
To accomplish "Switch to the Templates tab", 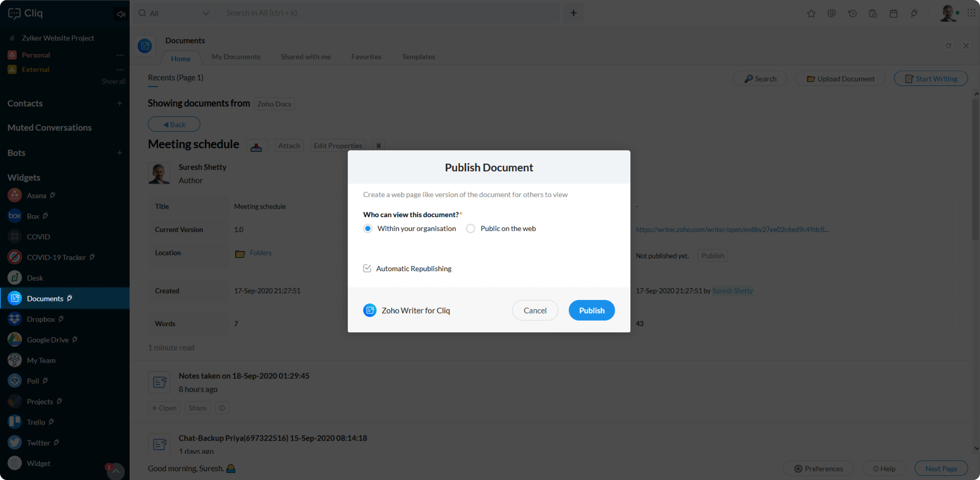I will [x=419, y=57].
